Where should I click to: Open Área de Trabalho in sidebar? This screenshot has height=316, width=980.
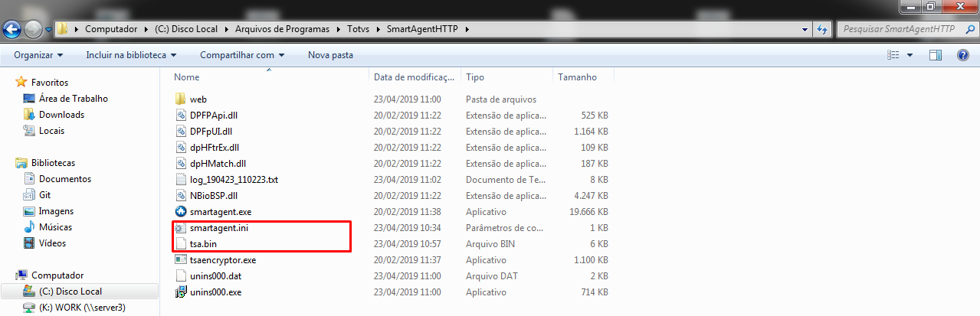tap(66, 98)
